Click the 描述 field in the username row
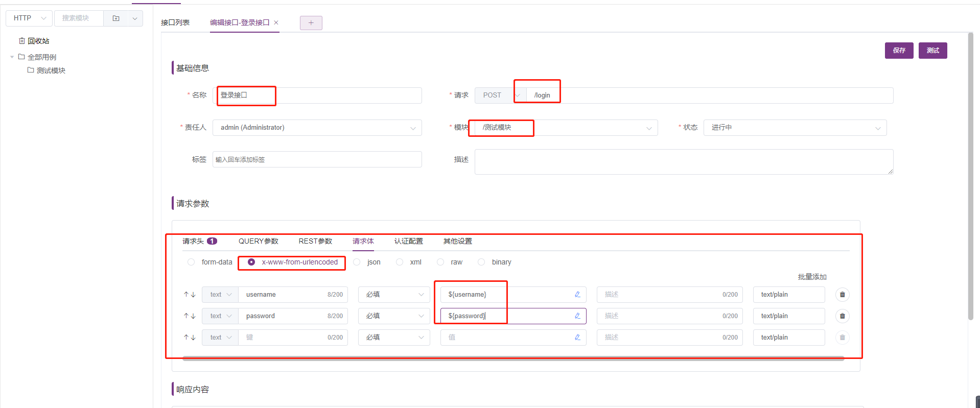Screen dimensions: 980x408 click(x=670, y=295)
